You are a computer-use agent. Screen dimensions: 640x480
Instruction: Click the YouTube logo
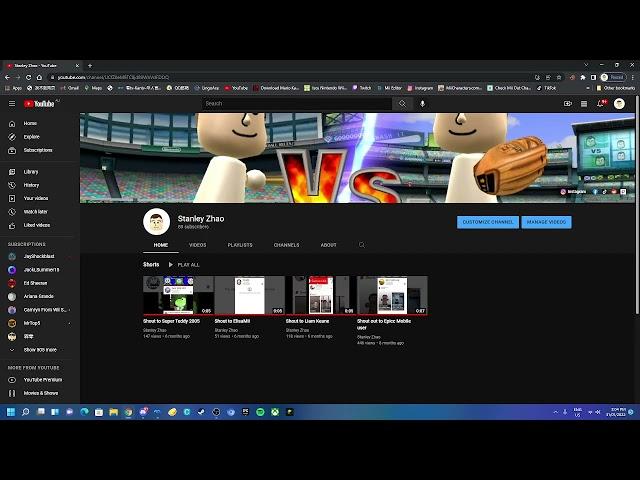[39, 104]
